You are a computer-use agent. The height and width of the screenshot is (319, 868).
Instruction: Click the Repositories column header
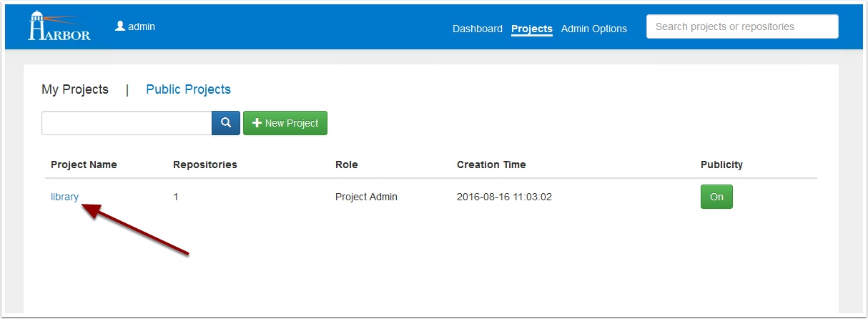tap(205, 165)
